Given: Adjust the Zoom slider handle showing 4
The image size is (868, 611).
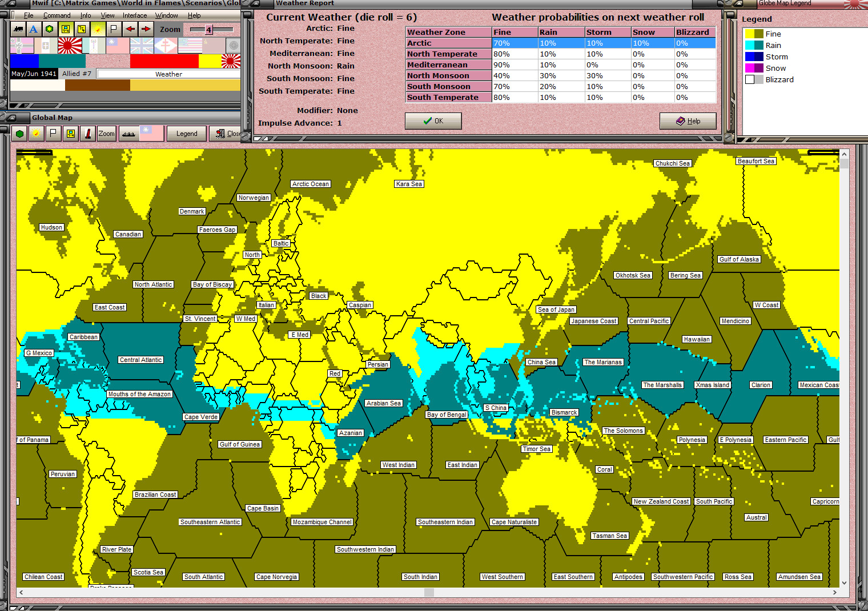Looking at the screenshot, I should point(209,30).
